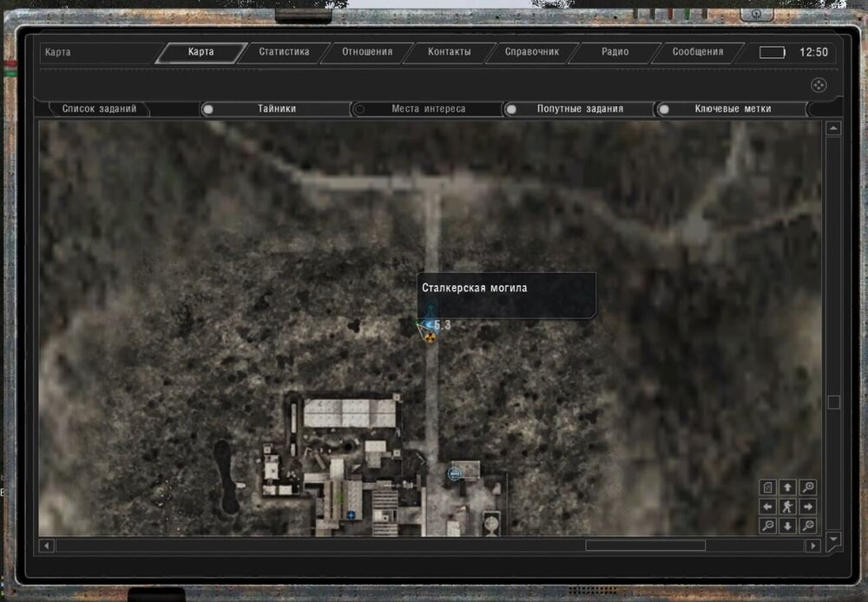The height and width of the screenshot is (602, 868).
Task: Toggle the Места интереса map filter
Action: point(427,109)
